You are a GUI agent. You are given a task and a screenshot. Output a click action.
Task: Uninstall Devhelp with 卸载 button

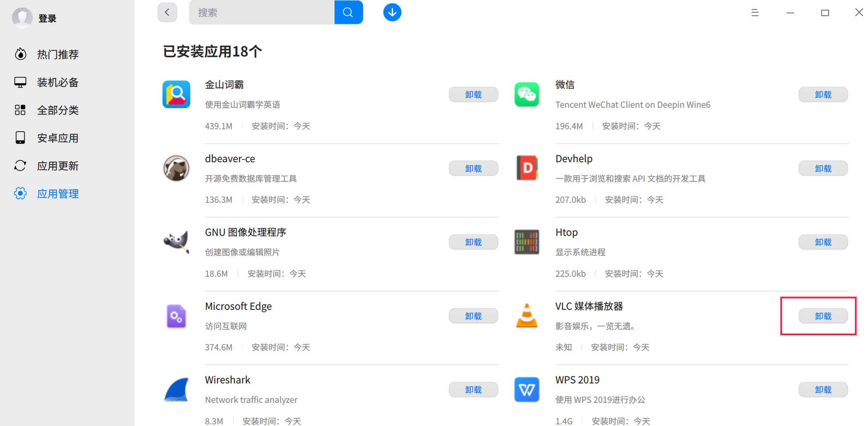823,169
